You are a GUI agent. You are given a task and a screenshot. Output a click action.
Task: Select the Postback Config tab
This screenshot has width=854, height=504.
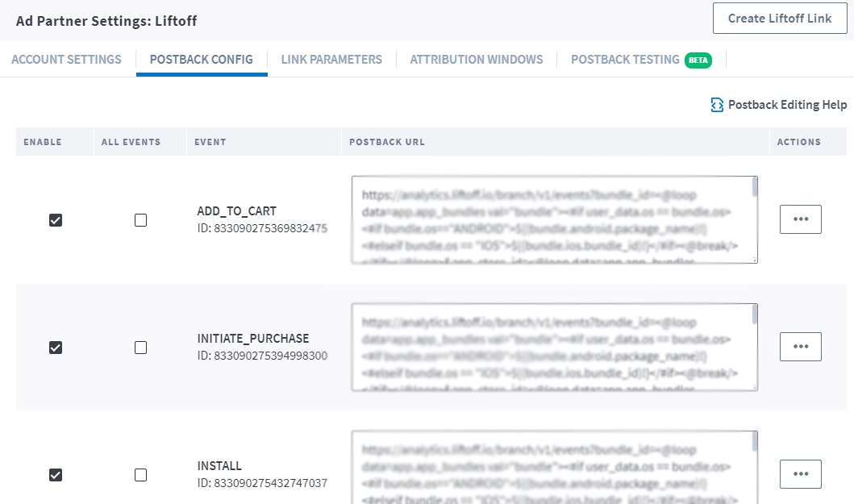coord(202,60)
